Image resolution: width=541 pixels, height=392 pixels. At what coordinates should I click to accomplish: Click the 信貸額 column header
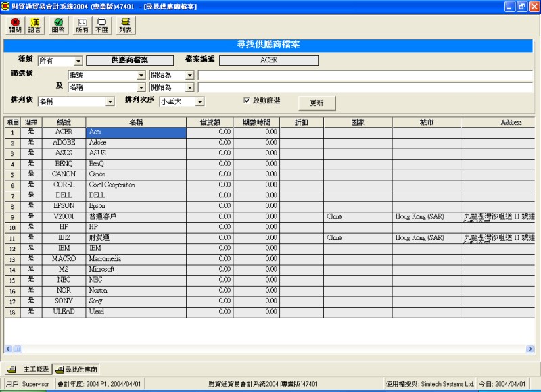[210, 122]
